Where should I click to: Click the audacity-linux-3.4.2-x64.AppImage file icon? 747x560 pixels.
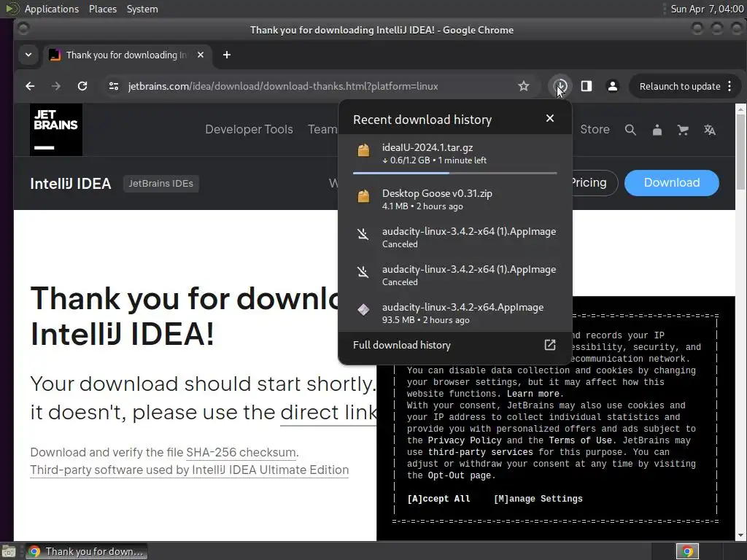[363, 310]
